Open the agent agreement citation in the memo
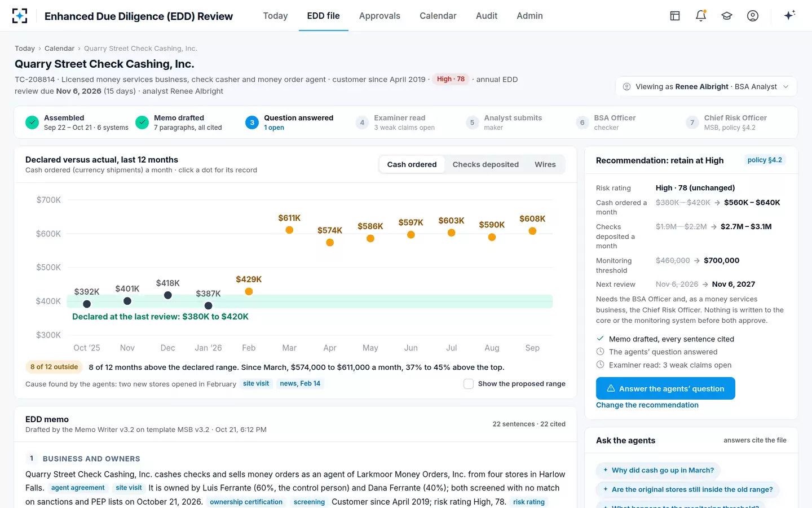 point(78,488)
